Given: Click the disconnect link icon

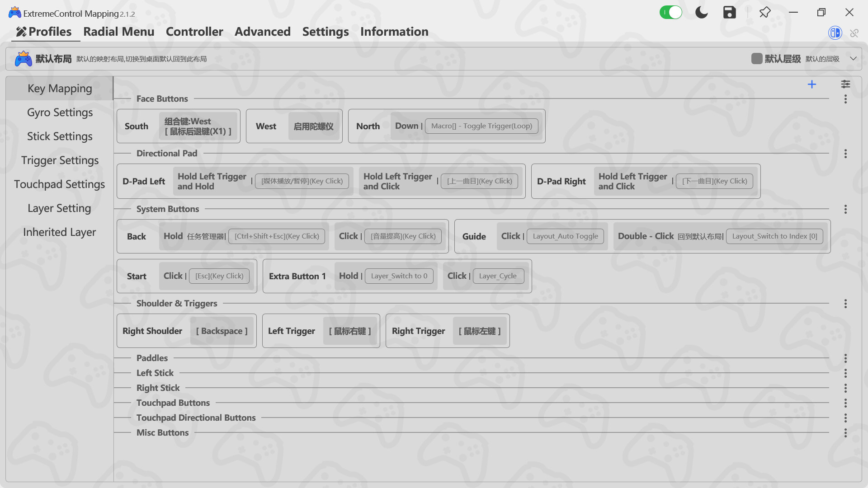Looking at the screenshot, I should (x=854, y=33).
